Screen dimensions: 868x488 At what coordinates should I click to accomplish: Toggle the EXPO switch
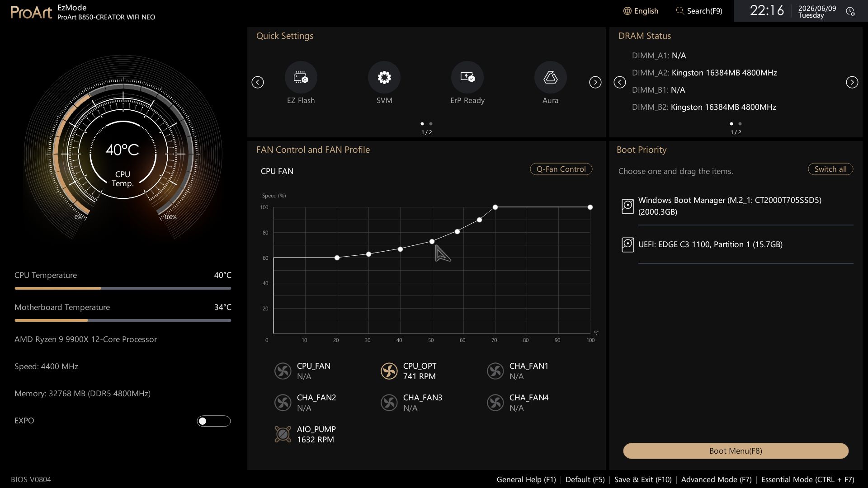click(x=214, y=421)
